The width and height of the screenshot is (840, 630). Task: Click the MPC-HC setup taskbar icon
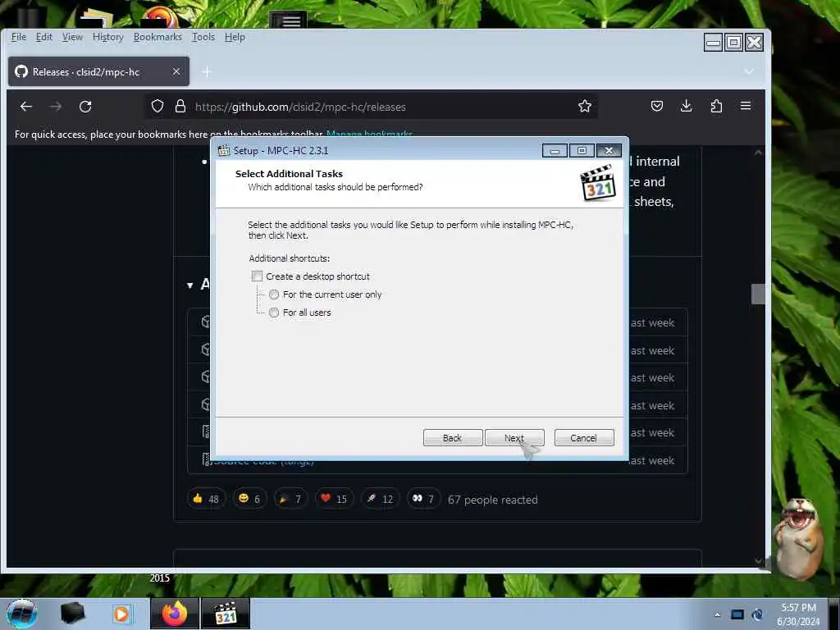[226, 614]
